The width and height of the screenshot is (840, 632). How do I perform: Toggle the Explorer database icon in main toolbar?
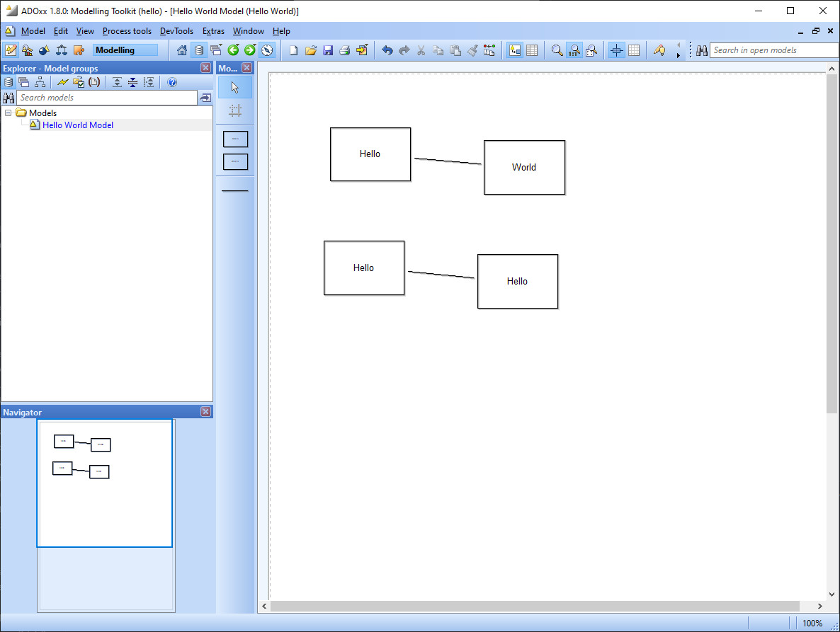click(x=199, y=50)
